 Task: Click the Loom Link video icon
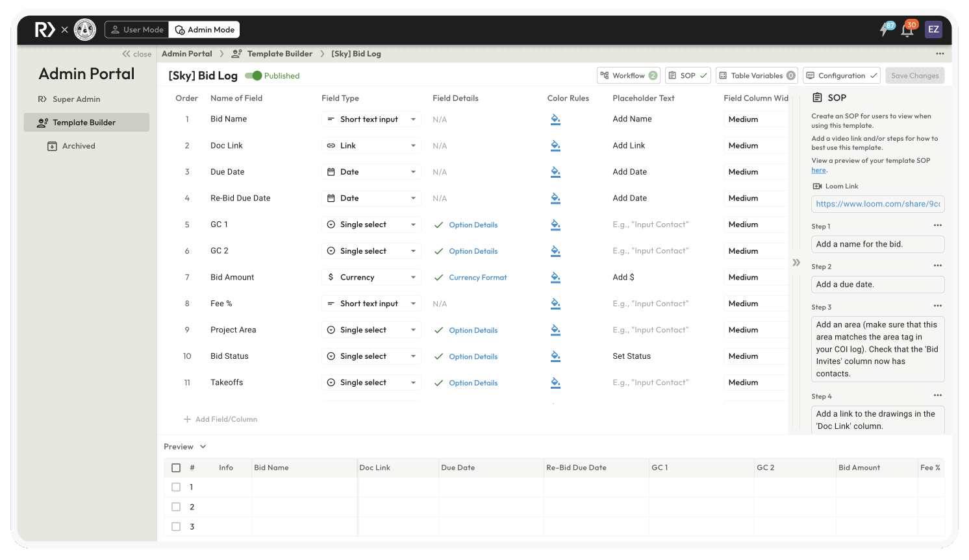[817, 186]
